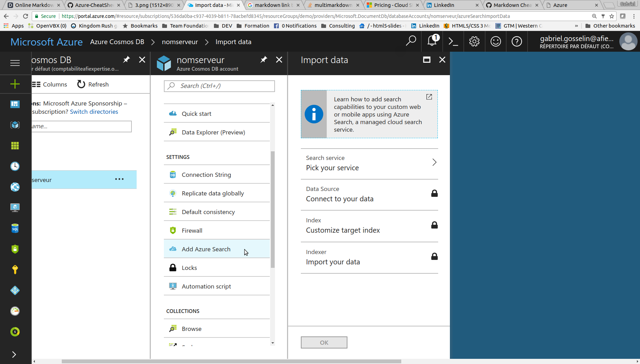Select Data Explorer (Preview) menu item
640x364 pixels.
point(213,132)
